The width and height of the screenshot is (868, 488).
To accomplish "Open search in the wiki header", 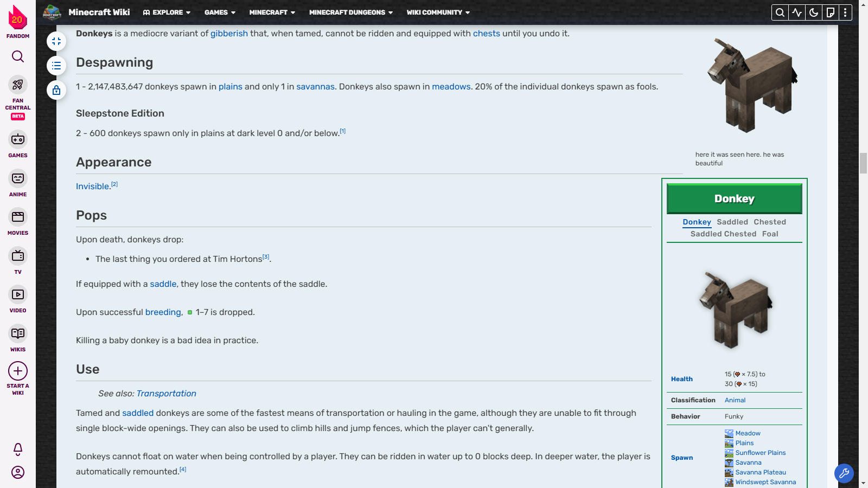I will pyautogui.click(x=780, y=12).
